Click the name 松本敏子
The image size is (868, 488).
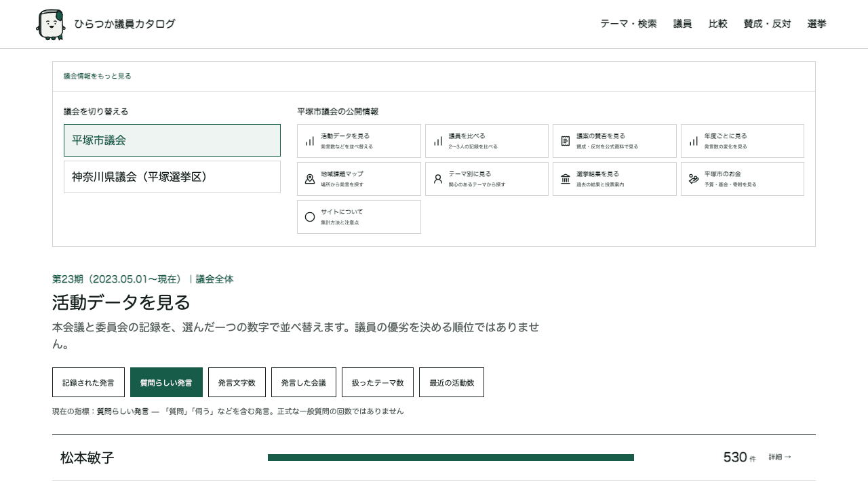click(x=87, y=457)
